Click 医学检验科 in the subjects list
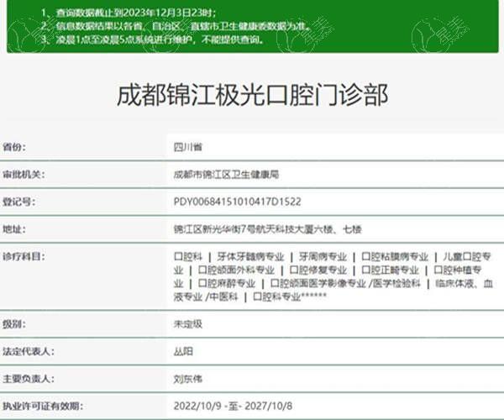The width and height of the screenshot is (504, 420). click(396, 283)
